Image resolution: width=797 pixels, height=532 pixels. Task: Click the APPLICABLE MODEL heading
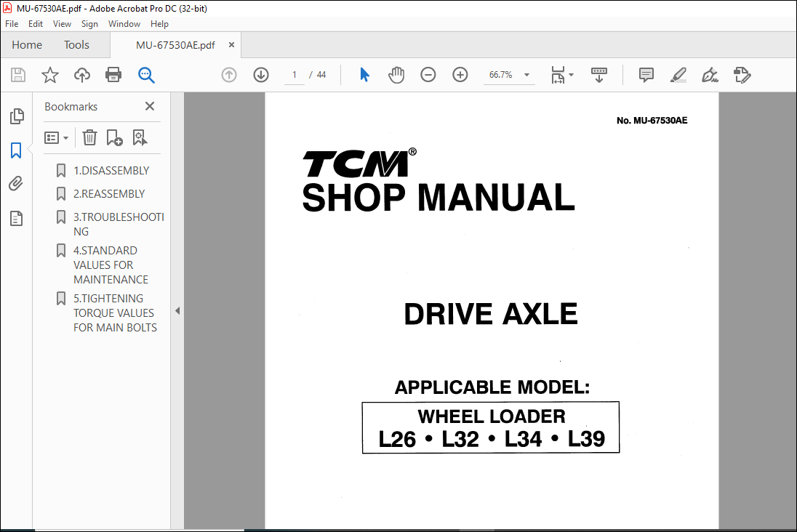click(492, 387)
